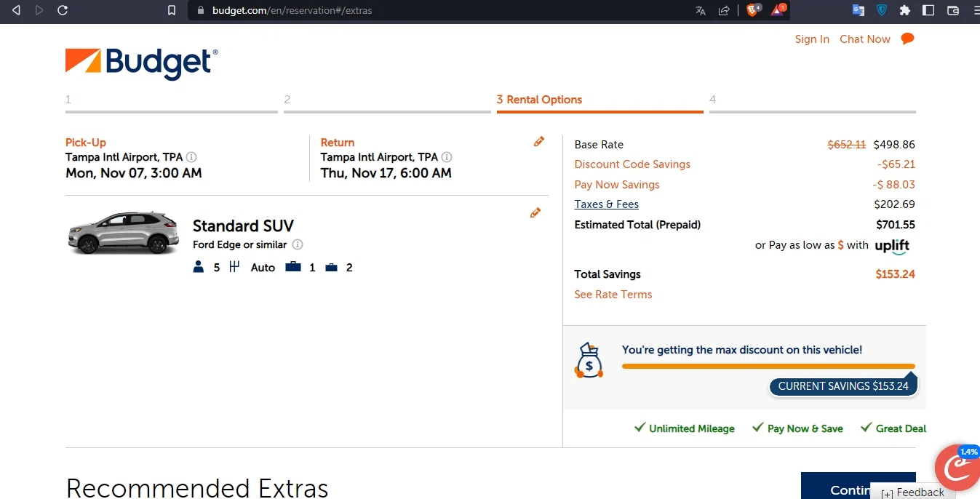This screenshot has width=980, height=499.
Task: Open the See Rate Terms link
Action: point(613,295)
